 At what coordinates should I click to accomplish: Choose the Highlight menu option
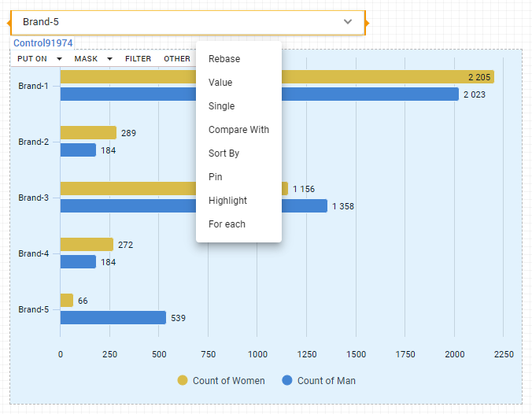tap(227, 201)
